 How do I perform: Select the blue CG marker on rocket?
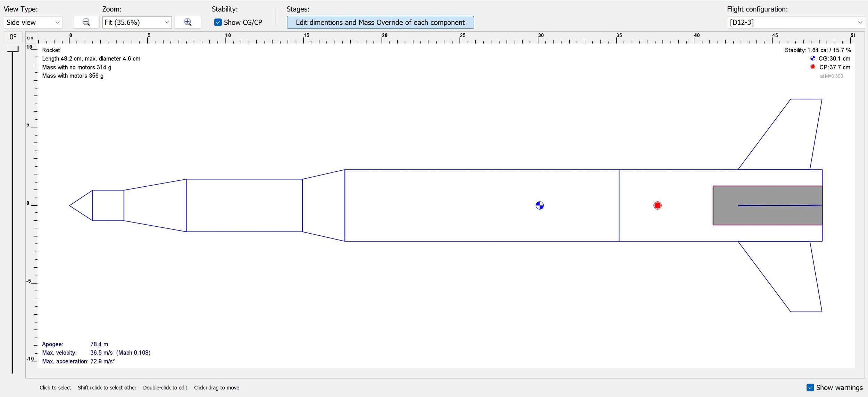(x=540, y=205)
